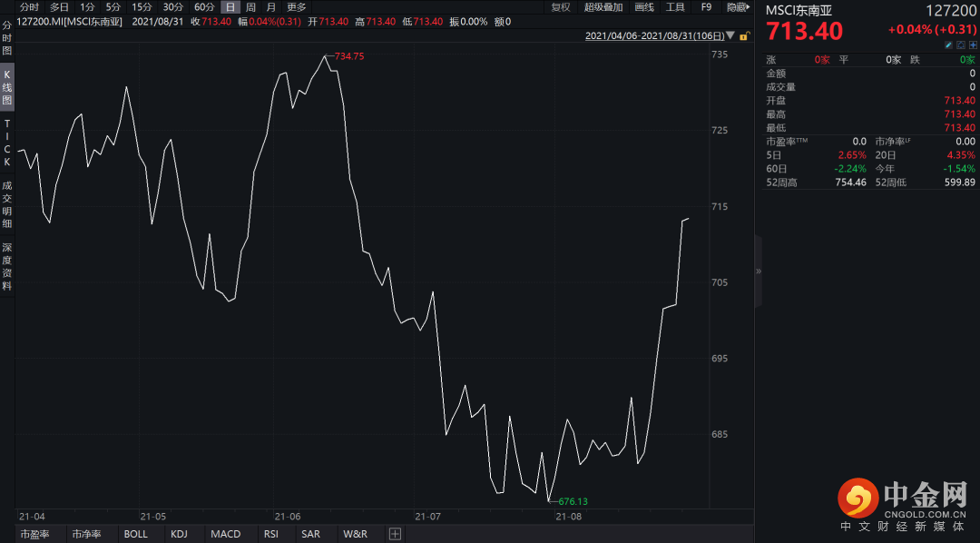
Task: Click the 127200.MI[MSCI东南亚] chart header label
Action: [69, 21]
